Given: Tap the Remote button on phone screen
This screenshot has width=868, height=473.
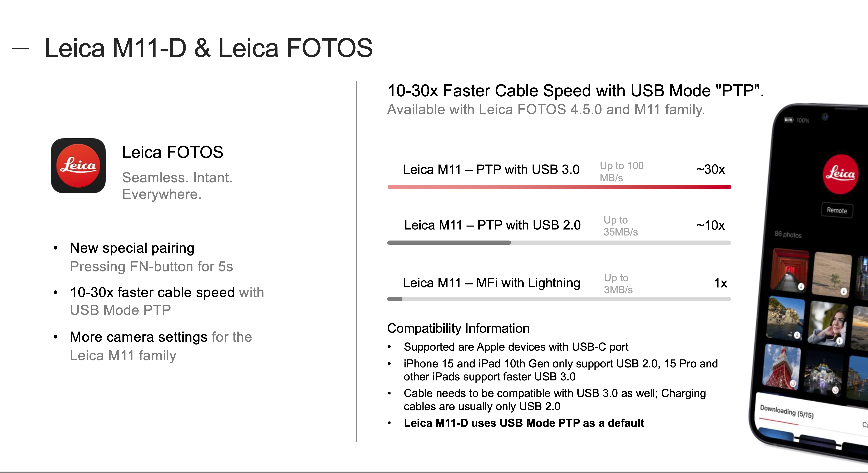Looking at the screenshot, I should (x=837, y=210).
